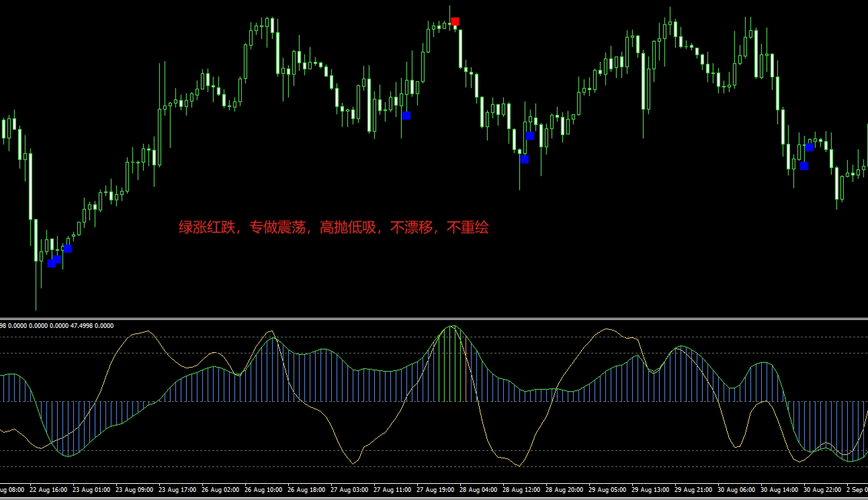The width and height of the screenshot is (868, 500).
Task: Click the 30 Aug 22:00 time axis label
Action: [822, 490]
